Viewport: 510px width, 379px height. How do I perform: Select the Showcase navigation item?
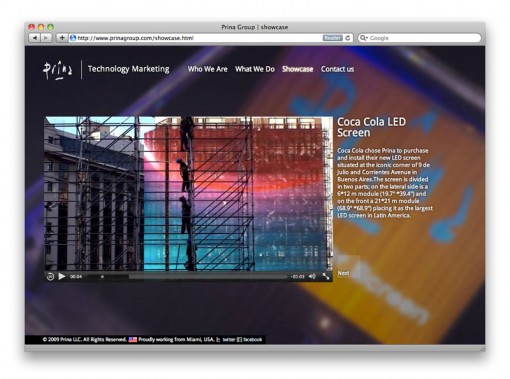click(297, 69)
